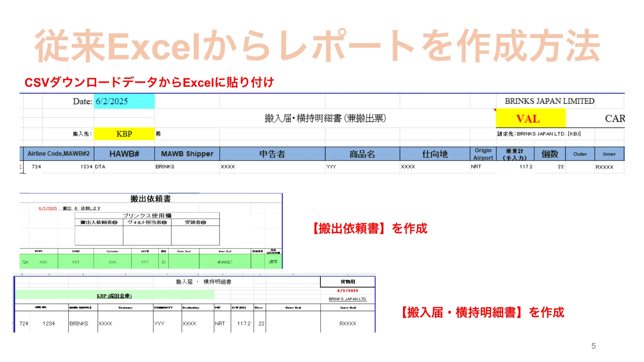The width and height of the screenshot is (644, 362).
Task: Select the 貨物用 cell in bottom sheet
Action: (x=348, y=282)
